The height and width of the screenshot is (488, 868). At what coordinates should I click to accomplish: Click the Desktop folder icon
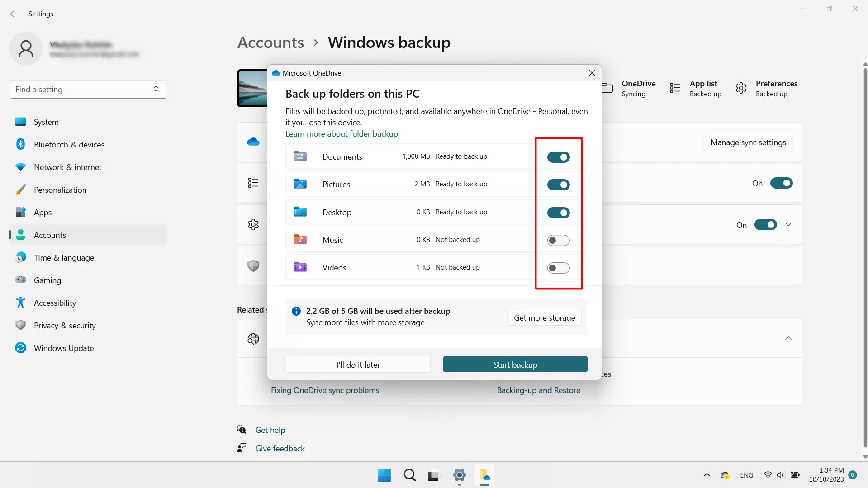[300, 212]
